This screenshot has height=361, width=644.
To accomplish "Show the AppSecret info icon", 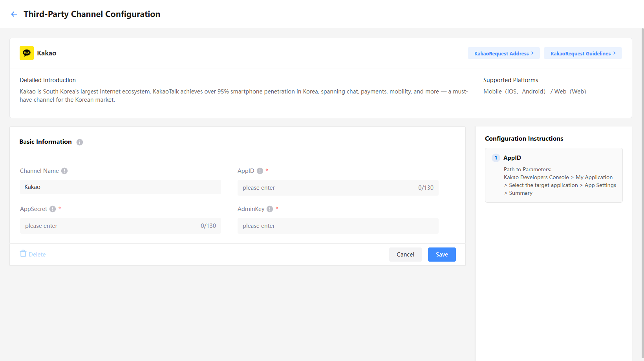I will (53, 209).
